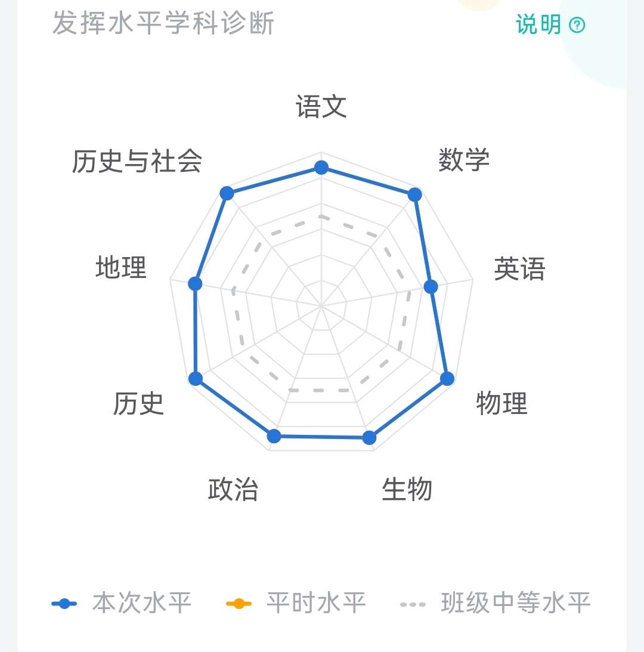
Task: Select the 生物 axis label
Action: 407,490
